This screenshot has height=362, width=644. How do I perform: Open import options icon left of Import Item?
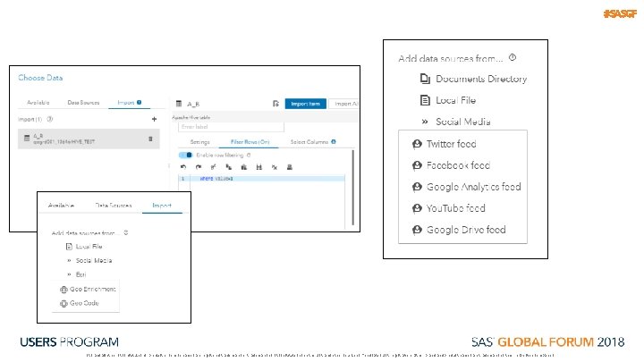tap(275, 104)
